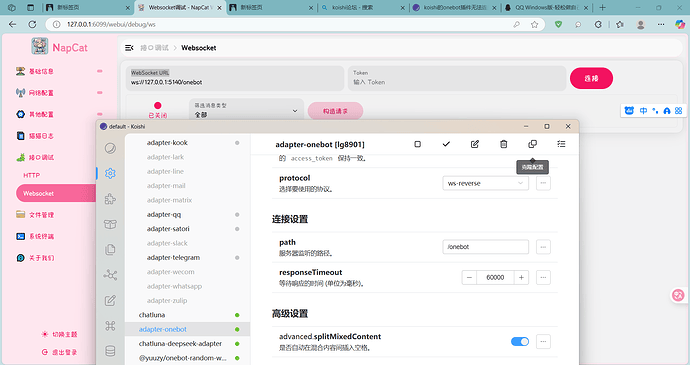Select chatluna-deepseek-adapter in plugin list
The height and width of the screenshot is (365, 690).
[x=180, y=343]
